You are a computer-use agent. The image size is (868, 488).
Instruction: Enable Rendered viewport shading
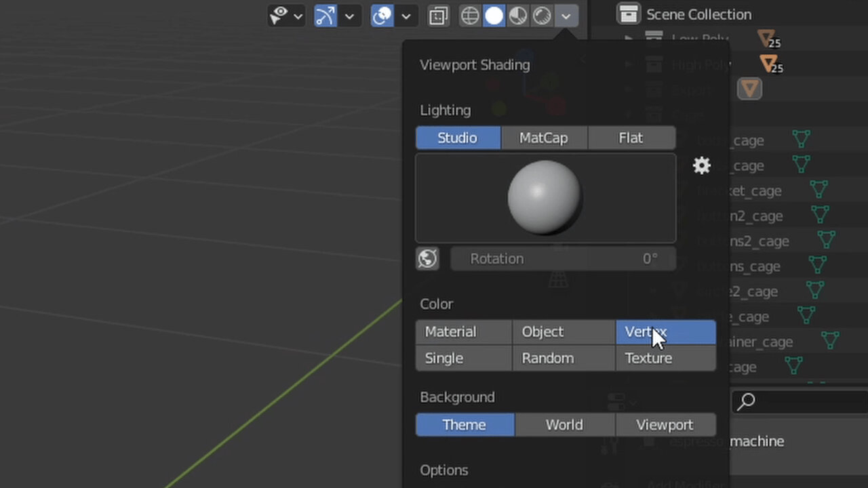pyautogui.click(x=541, y=16)
